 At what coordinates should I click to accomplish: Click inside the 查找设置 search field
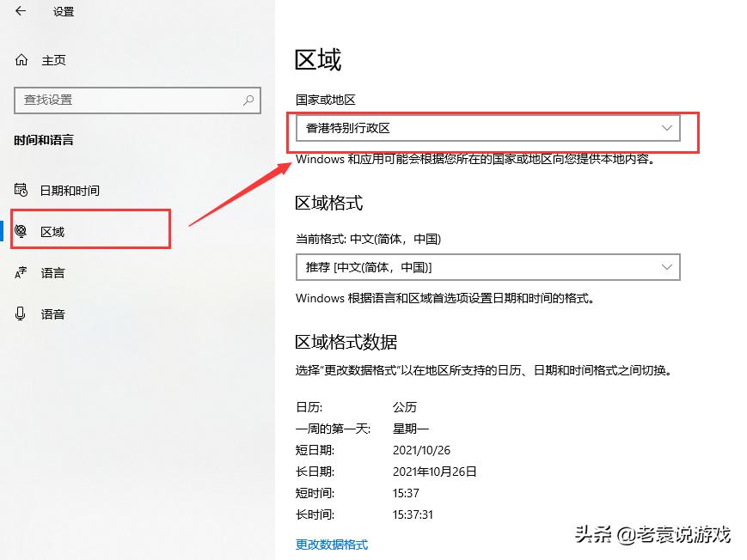point(129,100)
